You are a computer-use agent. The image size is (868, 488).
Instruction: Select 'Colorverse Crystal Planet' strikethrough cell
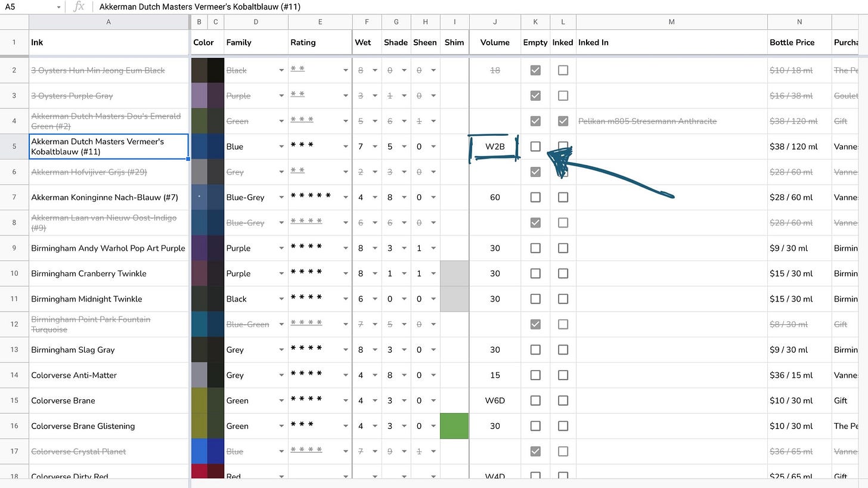click(x=108, y=451)
